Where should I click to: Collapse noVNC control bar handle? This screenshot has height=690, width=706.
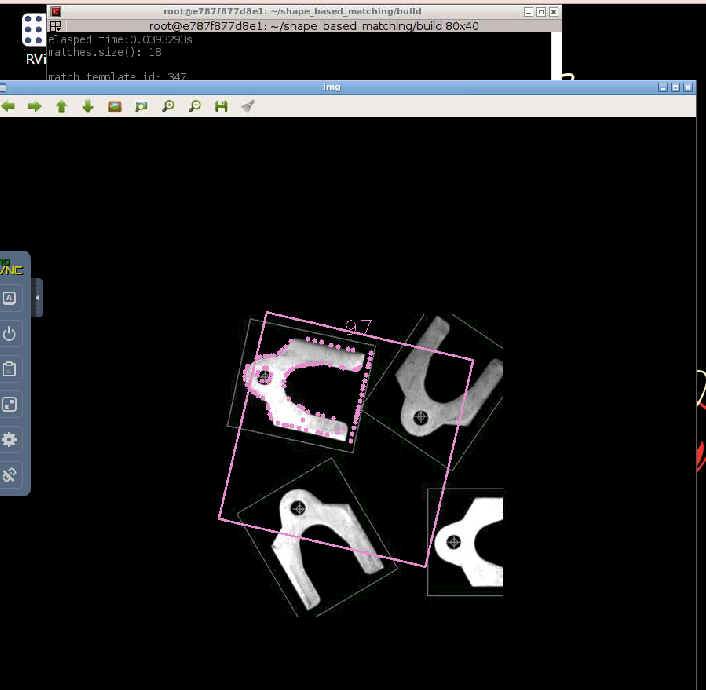point(37,298)
